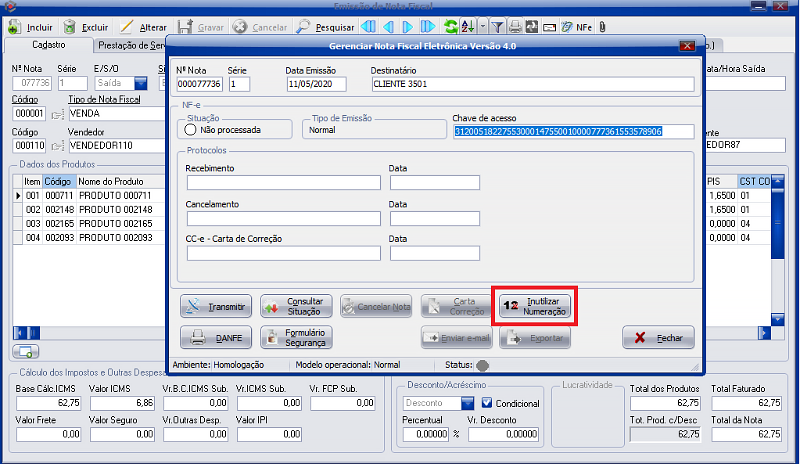This screenshot has height=464, width=800.
Task: Click the green refresh toolbar icon
Action: pyautogui.click(x=452, y=27)
